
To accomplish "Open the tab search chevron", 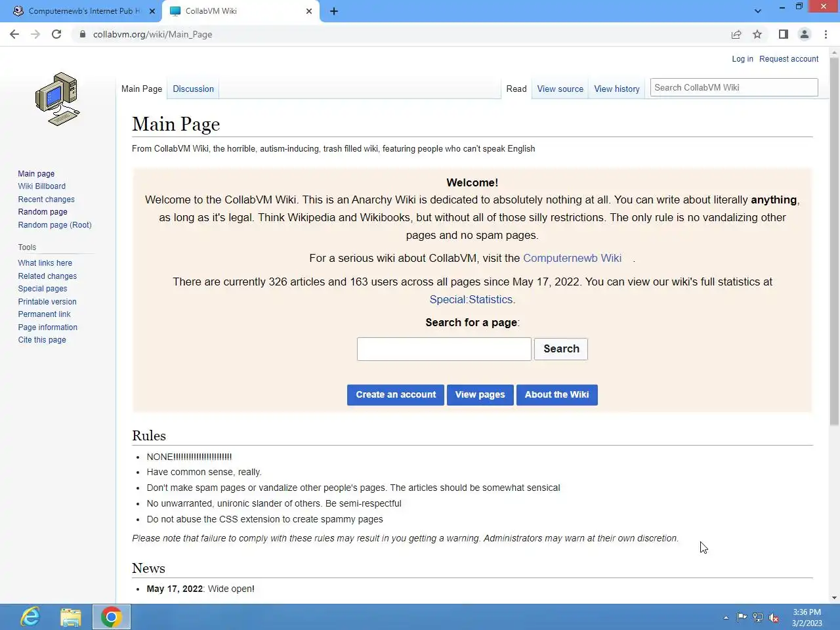I will click(758, 11).
